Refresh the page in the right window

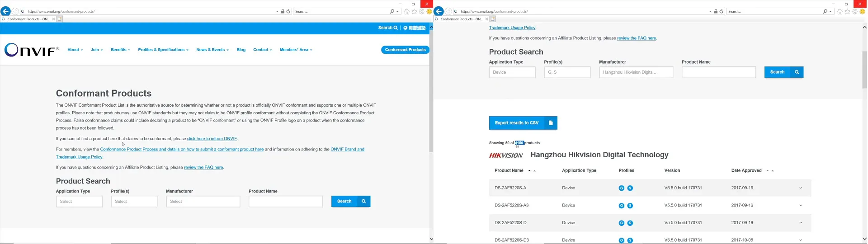pyautogui.click(x=721, y=11)
